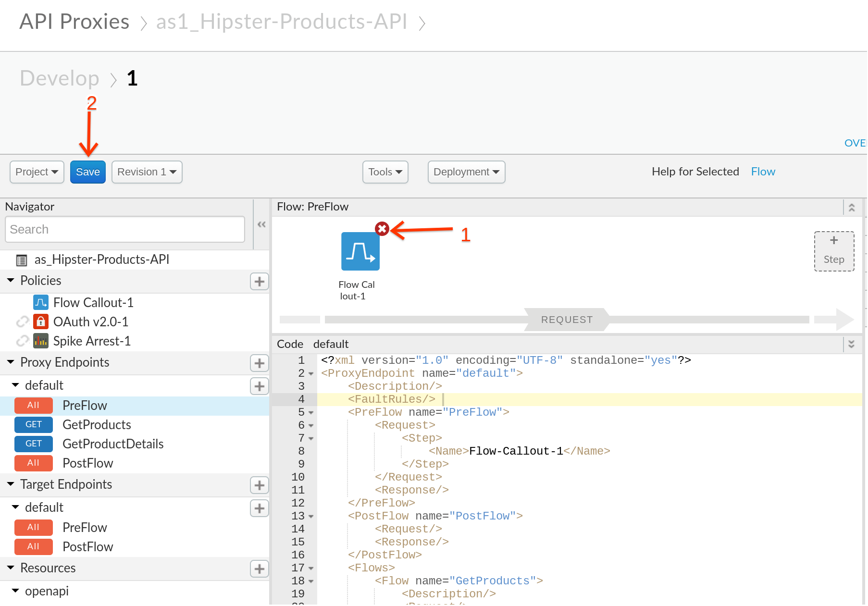Remove Flow Callout-1 step with red X icon
Image resolution: width=868 pixels, height=606 pixels.
point(382,229)
